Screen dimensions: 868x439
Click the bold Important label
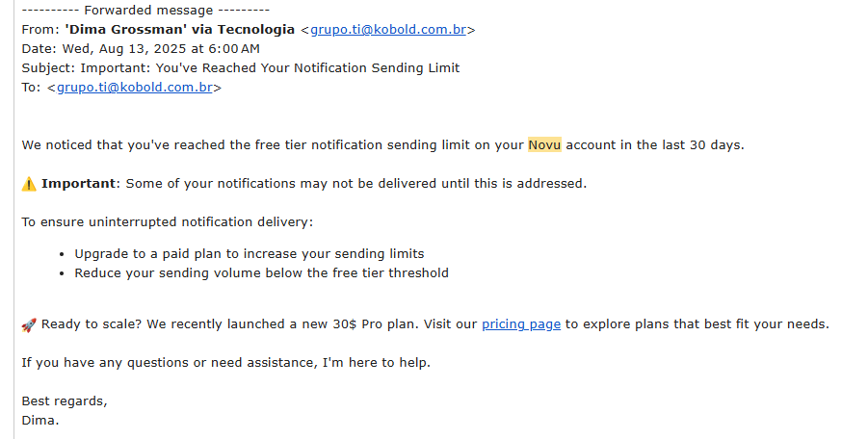pos(79,183)
